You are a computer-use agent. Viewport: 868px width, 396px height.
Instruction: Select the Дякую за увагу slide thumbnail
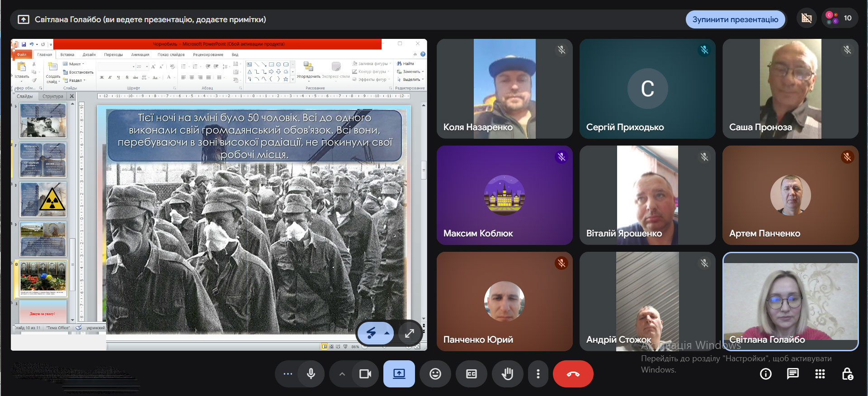(x=43, y=311)
